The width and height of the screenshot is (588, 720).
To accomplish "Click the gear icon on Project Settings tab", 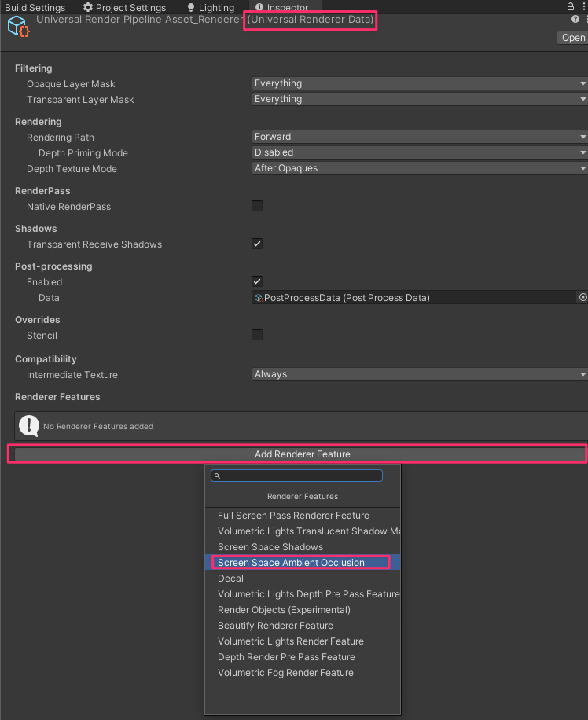I will 86,7.
